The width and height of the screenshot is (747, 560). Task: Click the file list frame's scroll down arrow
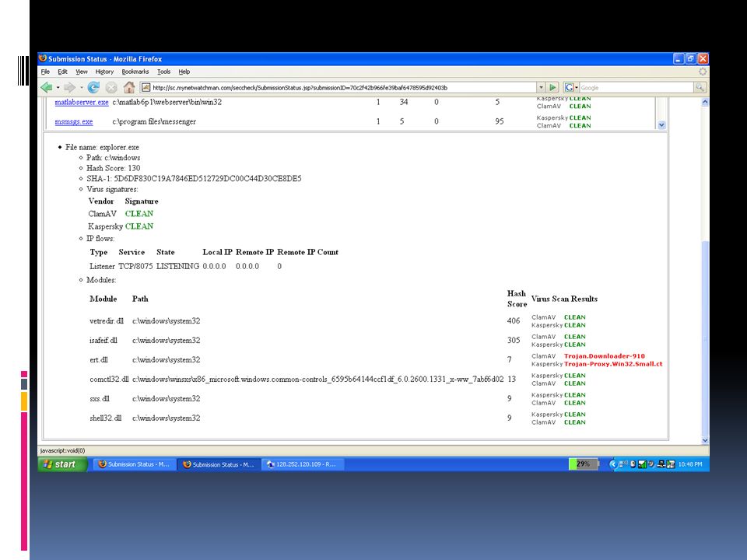coord(661,125)
